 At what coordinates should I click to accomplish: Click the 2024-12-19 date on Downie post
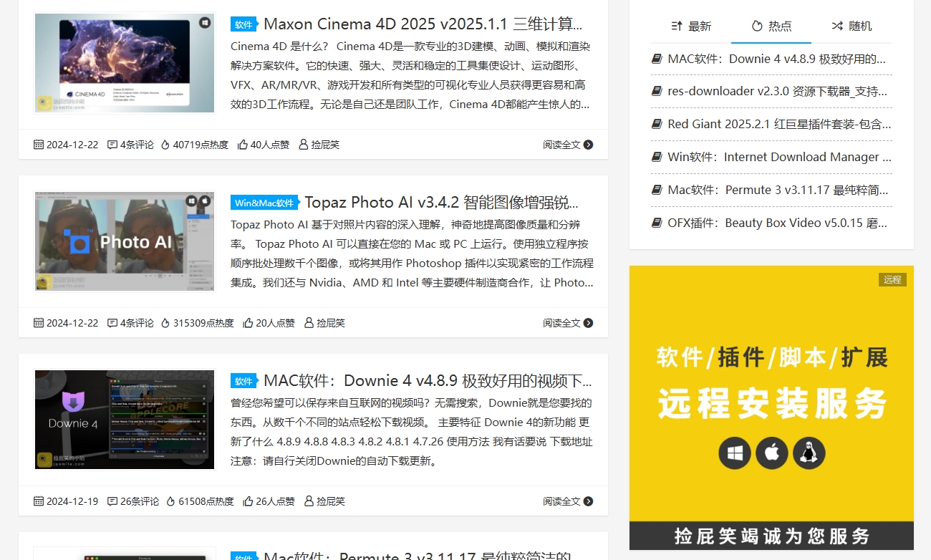(72, 501)
